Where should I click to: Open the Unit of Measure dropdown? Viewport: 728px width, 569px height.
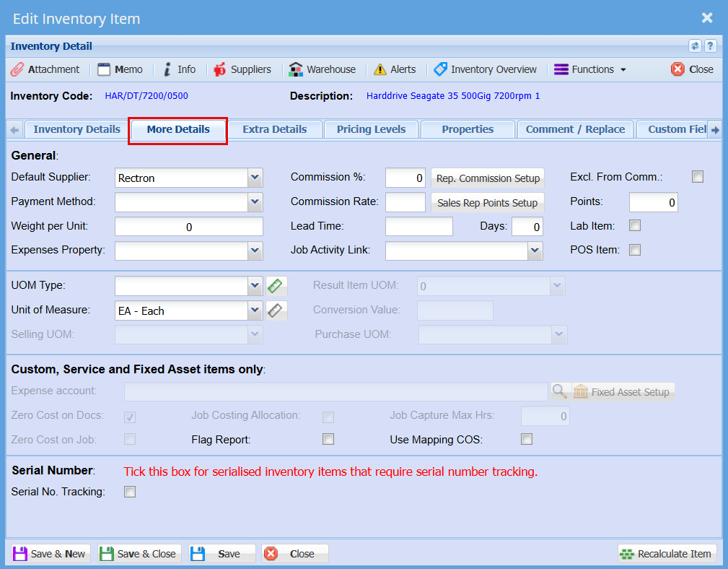coord(255,310)
